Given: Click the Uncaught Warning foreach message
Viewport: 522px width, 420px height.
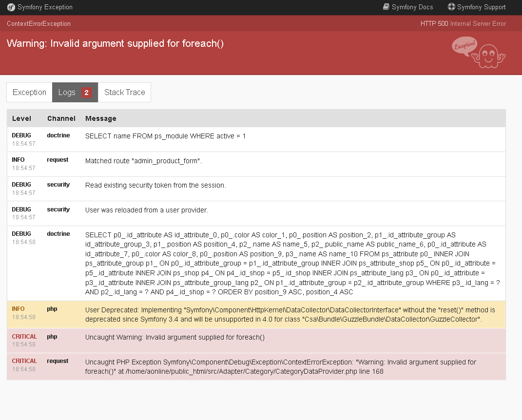Looking at the screenshot, I should [x=175, y=338].
